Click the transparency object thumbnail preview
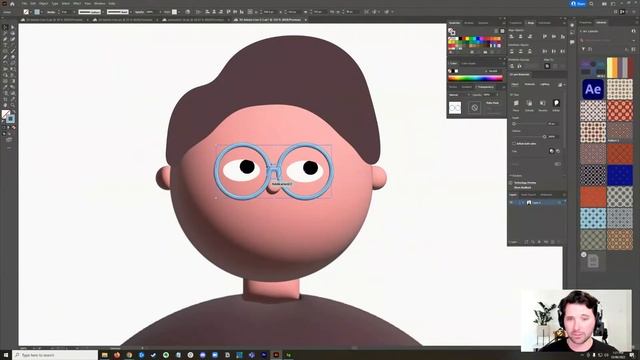Screen dimensions: 640x360 coord(455,108)
